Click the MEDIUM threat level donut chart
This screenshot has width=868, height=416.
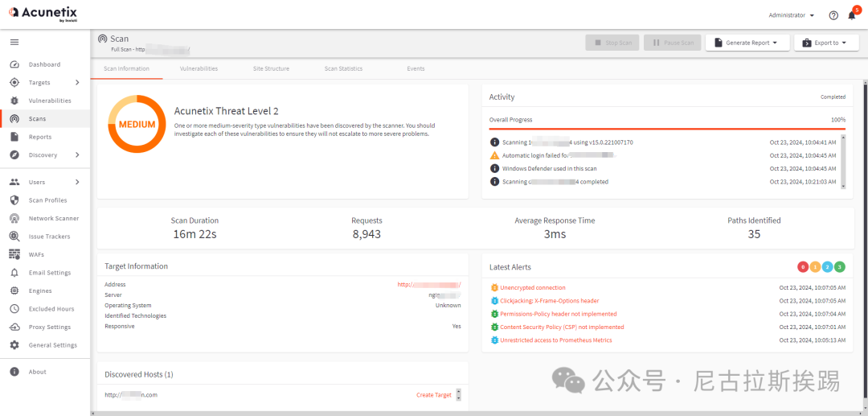pos(137,124)
